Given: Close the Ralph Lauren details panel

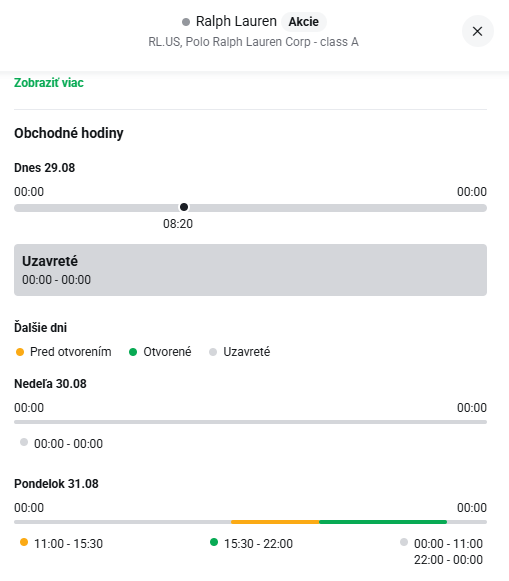Looking at the screenshot, I should 478,31.
